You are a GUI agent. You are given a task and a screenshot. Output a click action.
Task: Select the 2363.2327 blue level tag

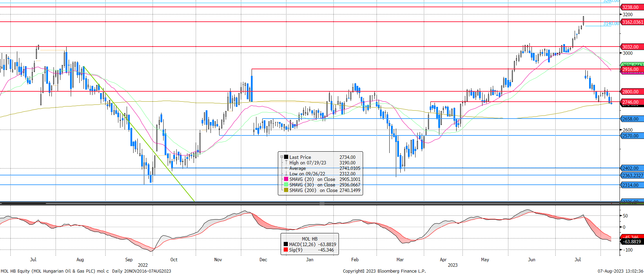pyautogui.click(x=632, y=175)
